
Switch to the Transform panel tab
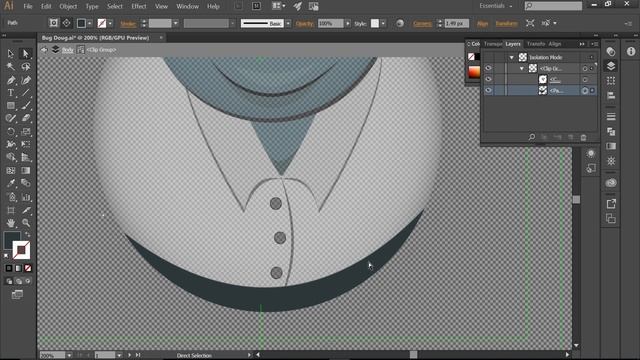point(536,44)
